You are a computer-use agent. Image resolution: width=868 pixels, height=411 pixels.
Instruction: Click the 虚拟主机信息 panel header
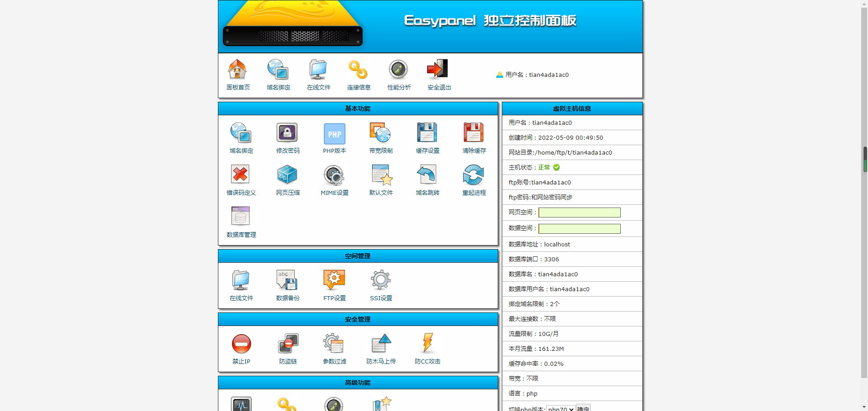[572, 109]
